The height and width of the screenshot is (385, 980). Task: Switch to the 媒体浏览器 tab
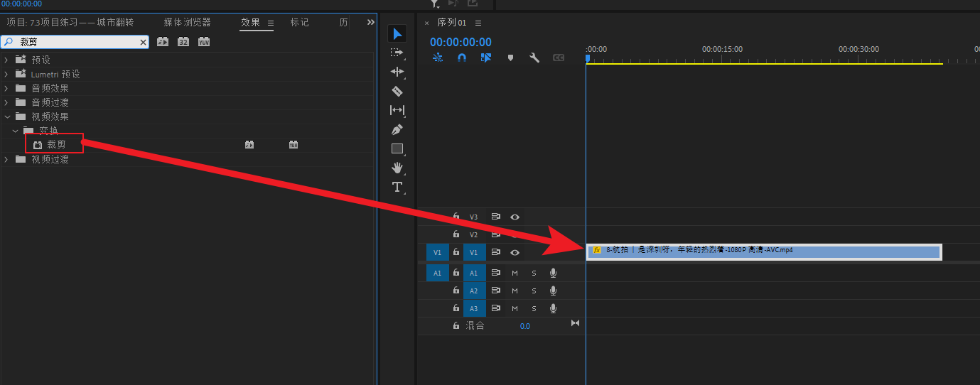point(187,22)
